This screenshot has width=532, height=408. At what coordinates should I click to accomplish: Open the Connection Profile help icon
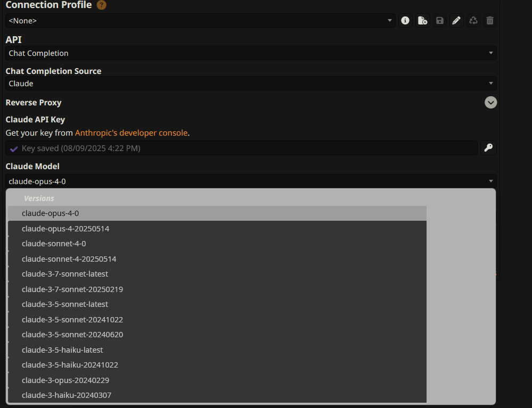pos(101,5)
